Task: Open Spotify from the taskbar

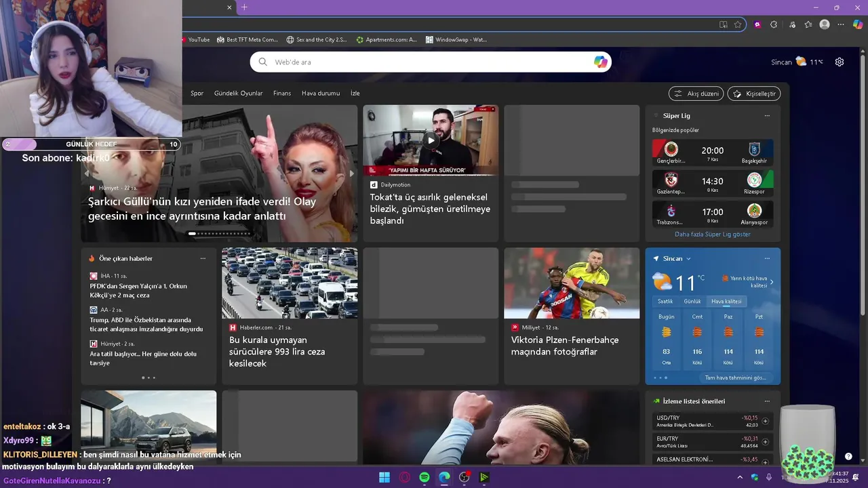Action: click(425, 477)
